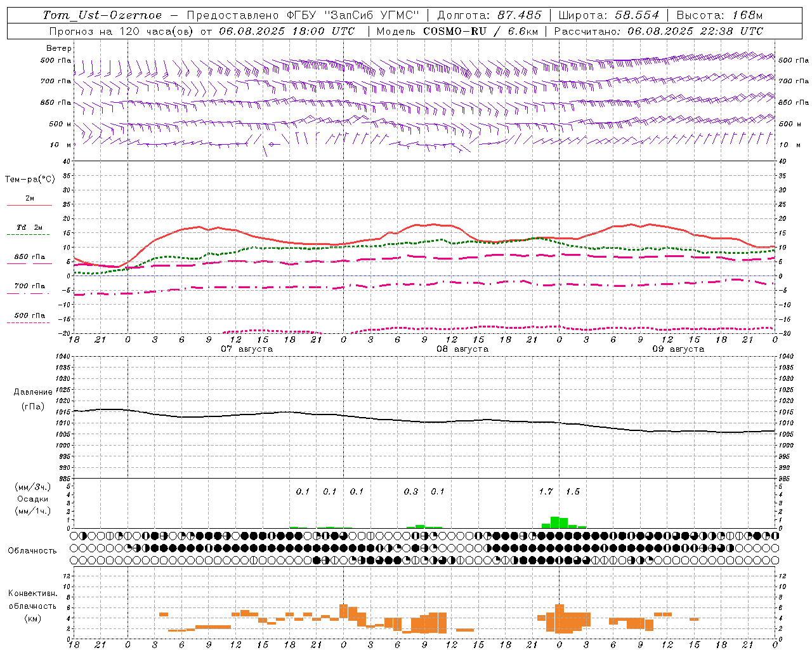The width and height of the screenshot is (812, 650).
Task: Click the station title Tom_Ust-Ozernoe
Action: pos(102,15)
